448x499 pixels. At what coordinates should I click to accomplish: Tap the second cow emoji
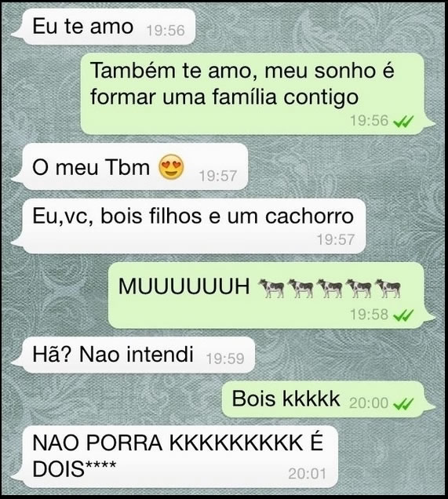[300, 288]
